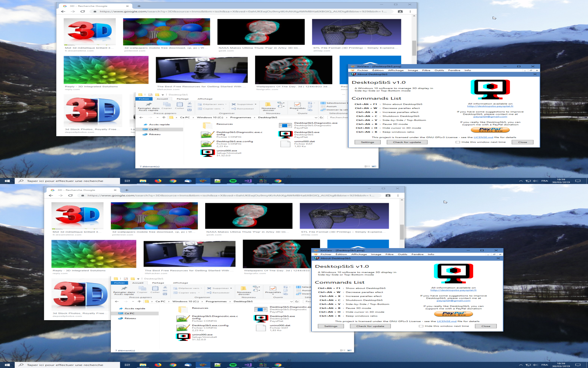Click the Propriétés icon in the ribbon
The height and width of the screenshot is (368, 588).
[297, 104]
